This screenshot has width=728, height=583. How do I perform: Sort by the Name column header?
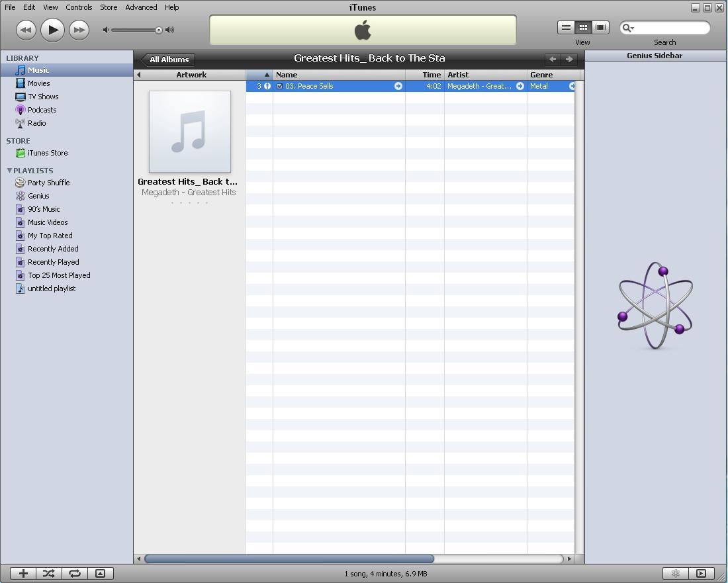339,75
